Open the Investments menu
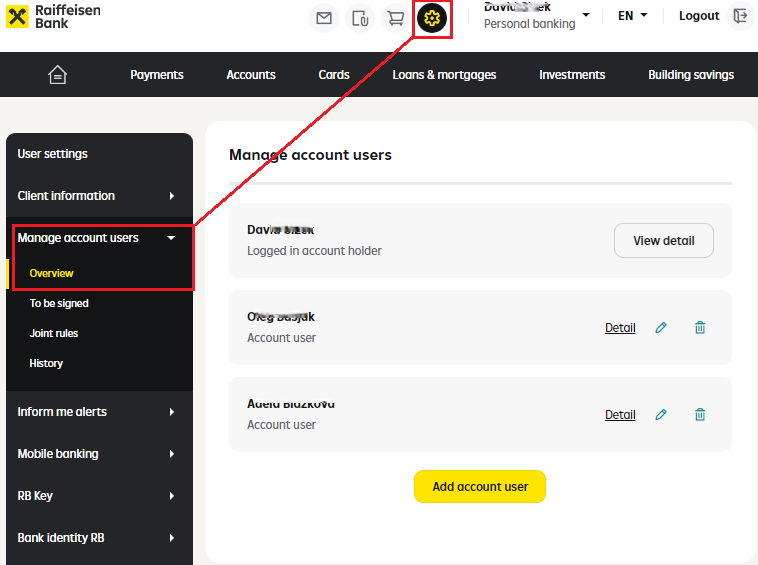Image resolution: width=758 pixels, height=565 pixels. (x=572, y=75)
